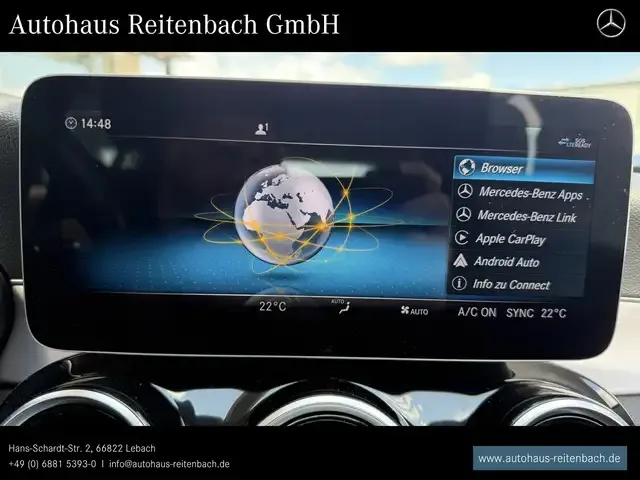Open the user profile icon
Viewport: 640px width, 480px height.
pyautogui.click(x=262, y=129)
